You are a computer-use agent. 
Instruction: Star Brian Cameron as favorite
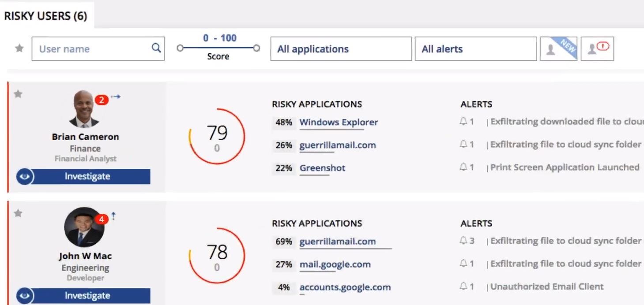pyautogui.click(x=18, y=94)
